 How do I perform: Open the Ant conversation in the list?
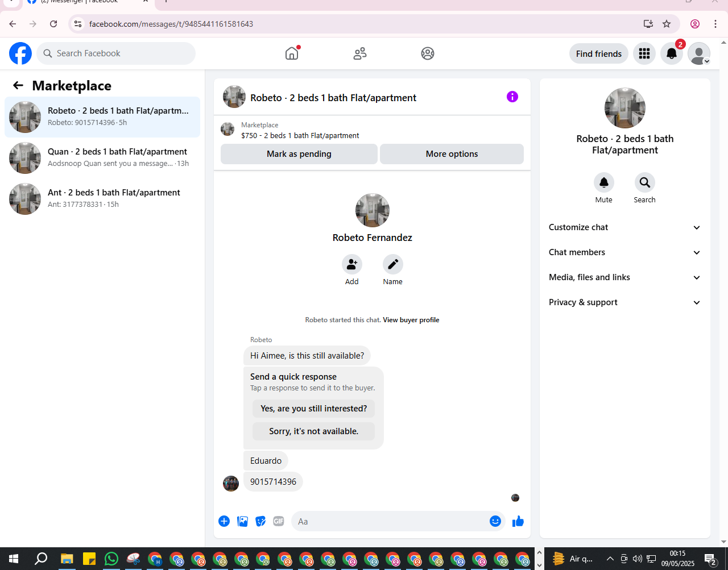(102, 199)
